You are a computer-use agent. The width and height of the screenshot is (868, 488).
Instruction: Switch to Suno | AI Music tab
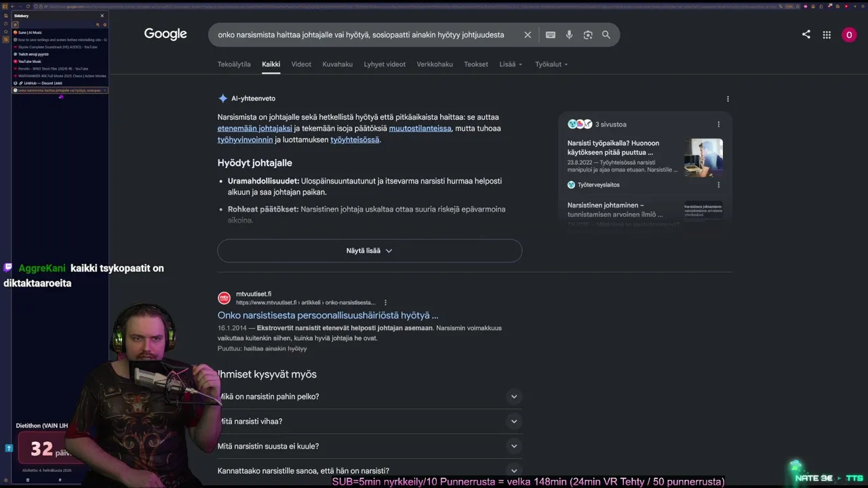pos(60,33)
